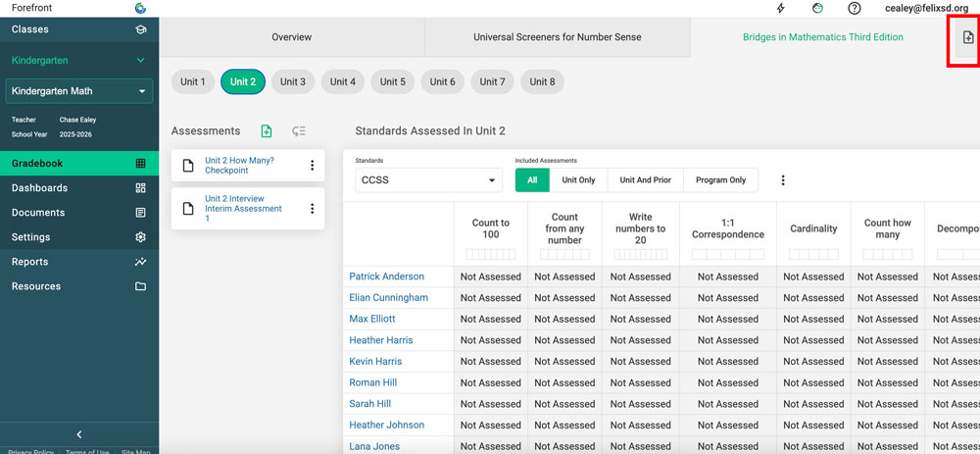Viewport: 980px width, 454px height.
Task: Open Reports in the sidebar
Action: coord(79,262)
